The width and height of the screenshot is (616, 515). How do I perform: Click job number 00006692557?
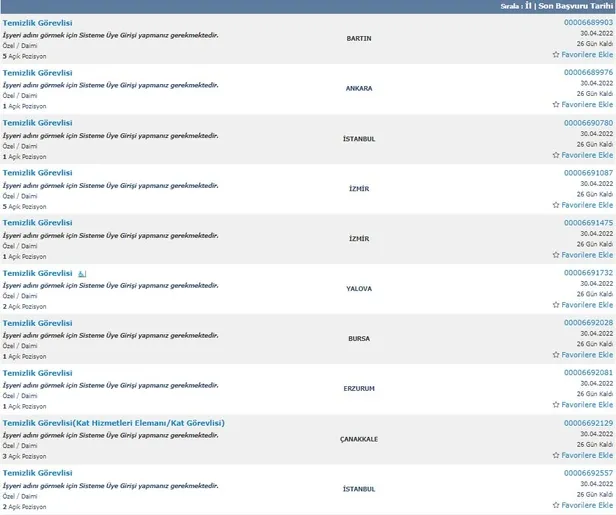[x=588, y=473]
